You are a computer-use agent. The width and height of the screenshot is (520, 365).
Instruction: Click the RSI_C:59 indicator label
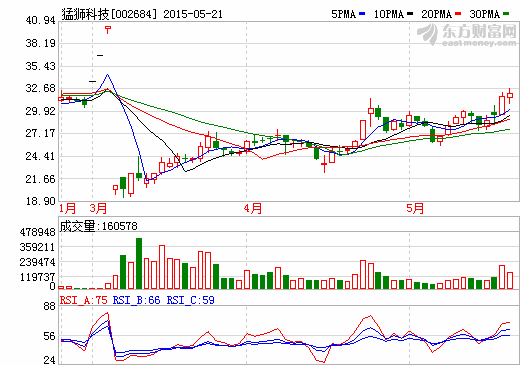[x=190, y=300]
